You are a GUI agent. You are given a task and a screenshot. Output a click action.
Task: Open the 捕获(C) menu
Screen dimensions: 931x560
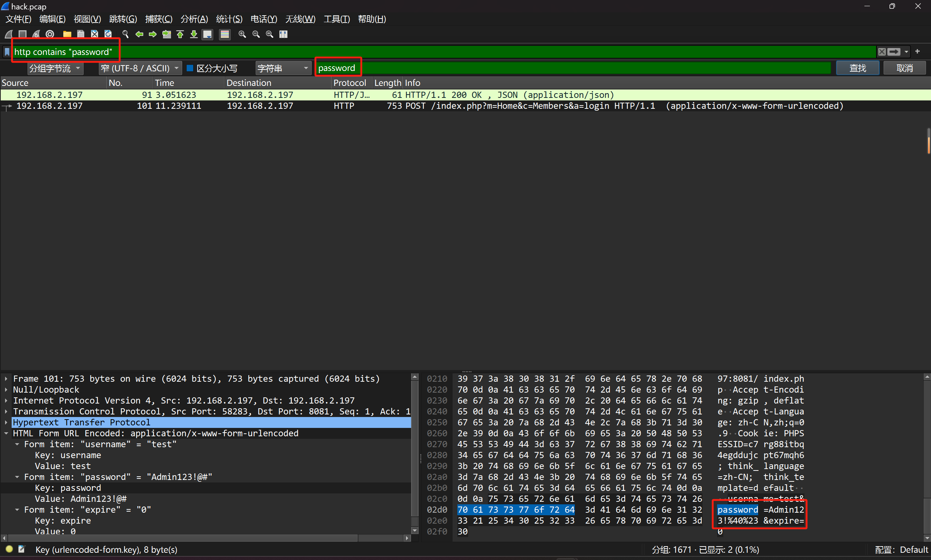(x=159, y=19)
